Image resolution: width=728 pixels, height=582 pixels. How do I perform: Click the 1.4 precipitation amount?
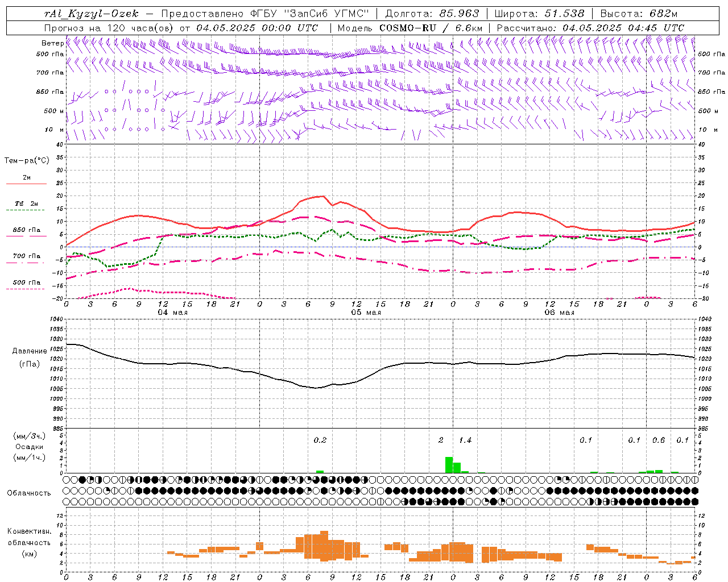[x=465, y=440]
